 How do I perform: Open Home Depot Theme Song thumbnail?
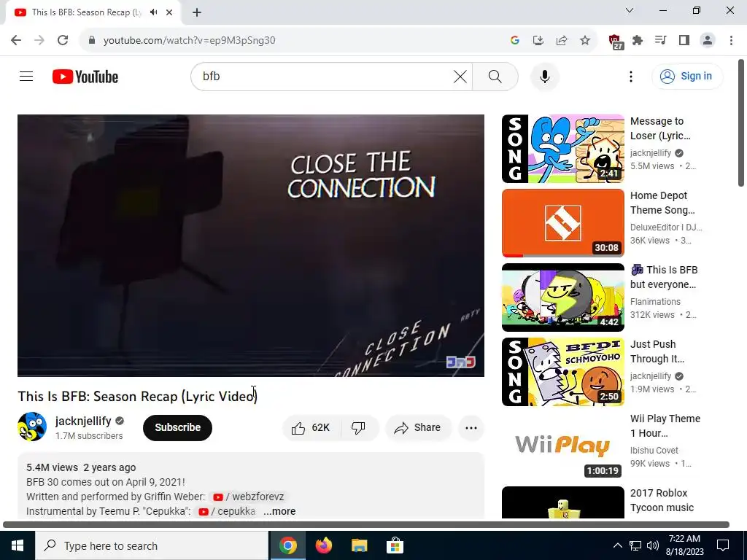click(x=562, y=223)
